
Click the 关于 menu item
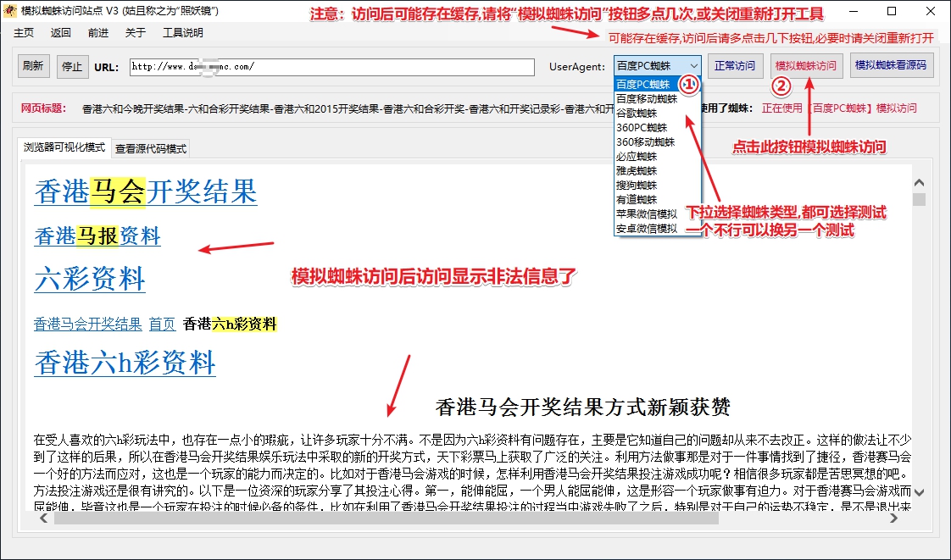coord(136,33)
